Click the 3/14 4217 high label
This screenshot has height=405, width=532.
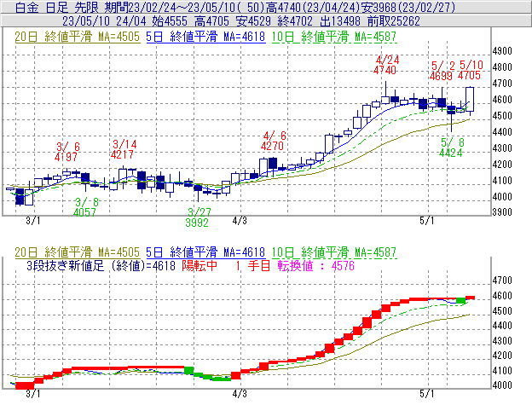[124, 149]
